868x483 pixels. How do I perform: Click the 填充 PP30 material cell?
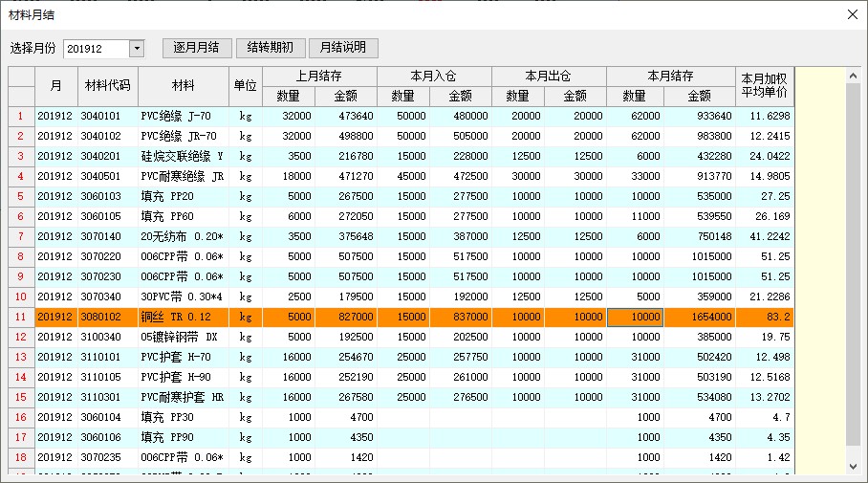183,417
